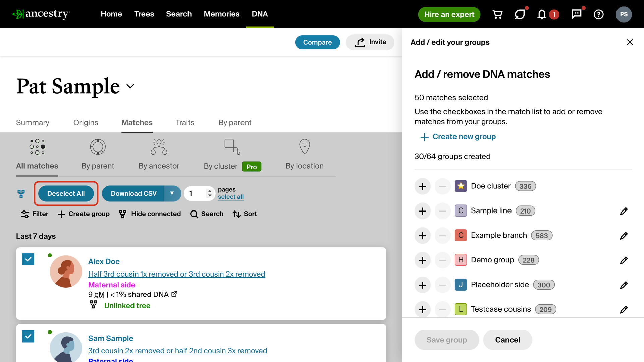Screen dimensions: 644x362
Task: Adjust the pages number stepper
Action: point(210,193)
